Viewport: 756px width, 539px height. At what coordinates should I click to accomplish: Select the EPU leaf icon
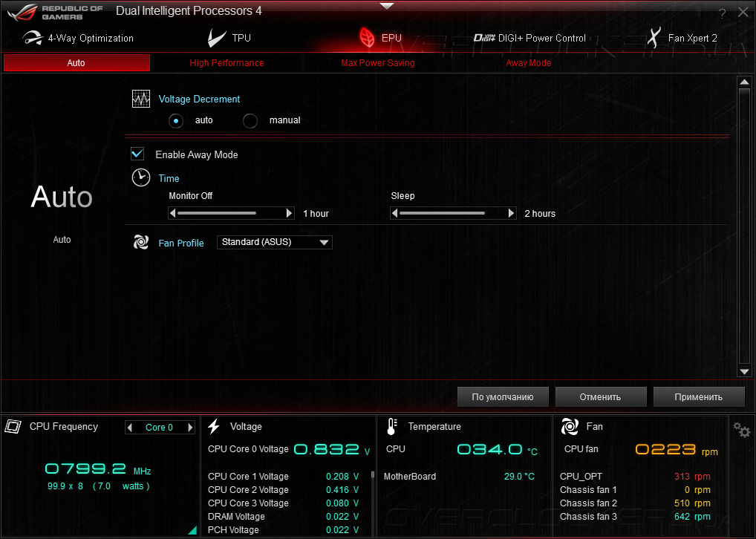pos(366,38)
